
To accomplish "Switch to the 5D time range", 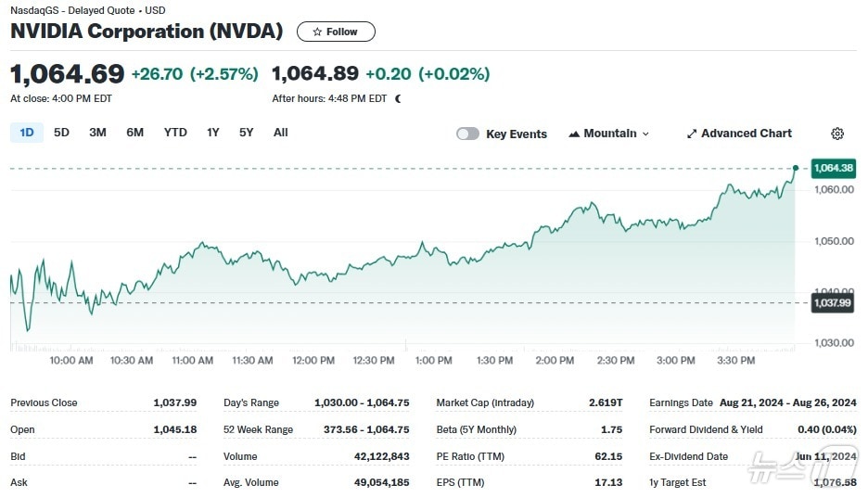I will coord(61,133).
